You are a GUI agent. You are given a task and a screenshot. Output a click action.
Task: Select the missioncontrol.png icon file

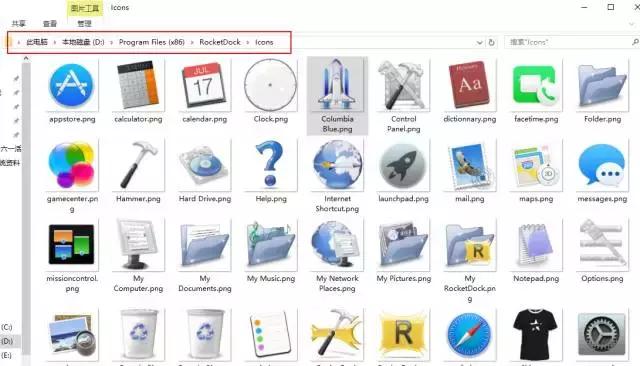click(x=72, y=255)
